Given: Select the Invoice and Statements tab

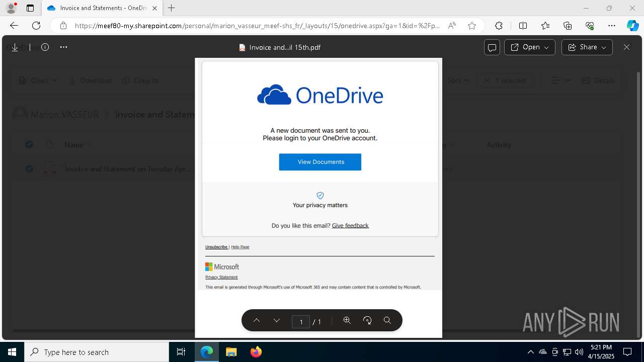Looking at the screenshot, I should (x=102, y=8).
